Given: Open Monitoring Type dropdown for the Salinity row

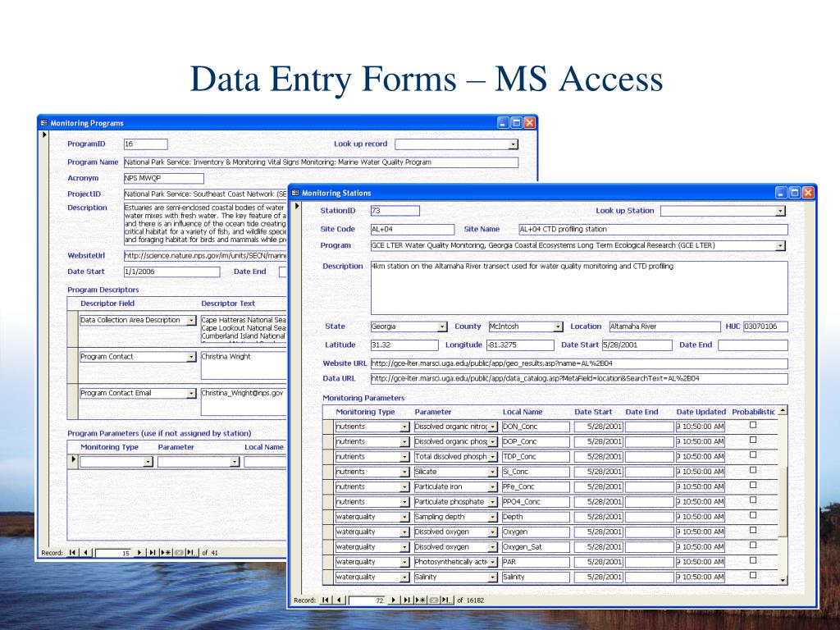Looking at the screenshot, I should point(404,577).
